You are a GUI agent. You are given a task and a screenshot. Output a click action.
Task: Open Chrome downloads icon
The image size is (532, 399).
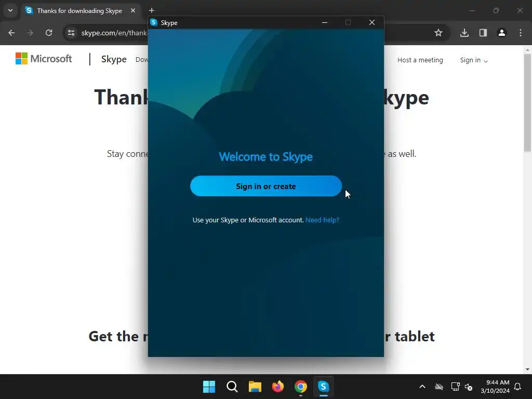464,33
